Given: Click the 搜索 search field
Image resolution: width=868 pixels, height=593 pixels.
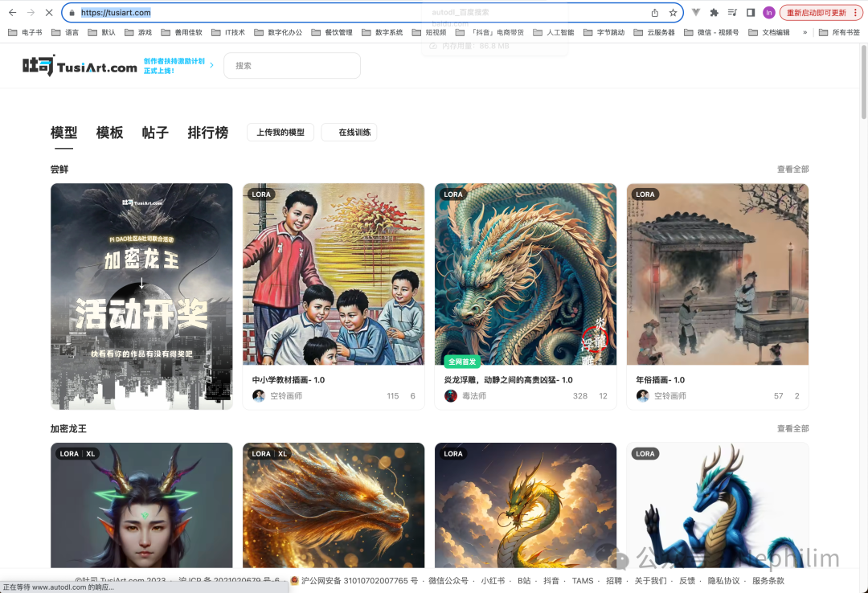Looking at the screenshot, I should (292, 65).
